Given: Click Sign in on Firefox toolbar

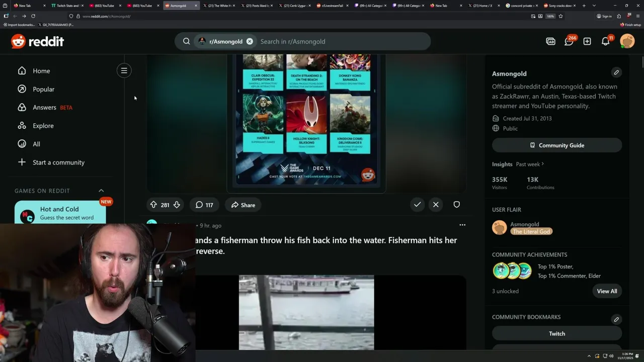Looking at the screenshot, I should 604,16.
